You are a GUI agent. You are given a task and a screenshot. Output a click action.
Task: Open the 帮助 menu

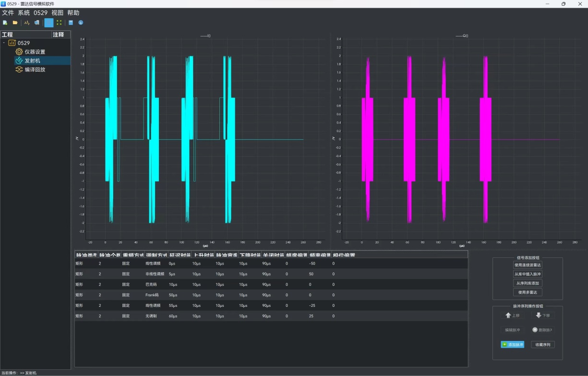click(x=73, y=13)
